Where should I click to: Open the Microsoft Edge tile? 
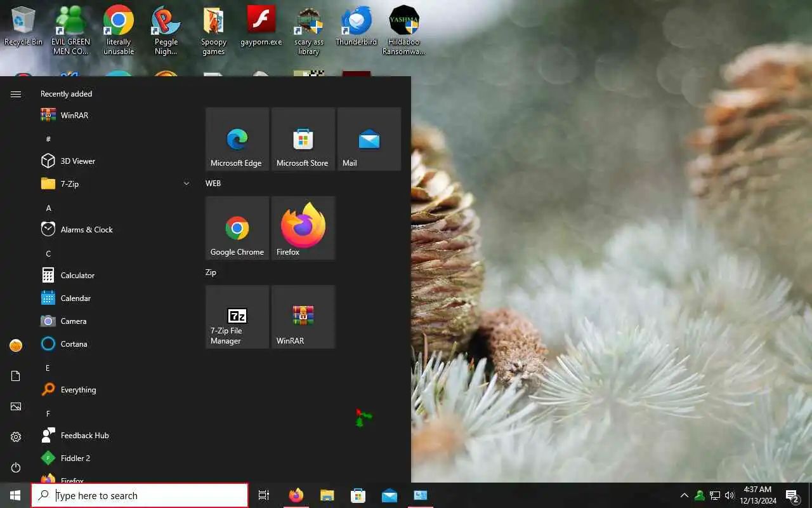click(237, 139)
